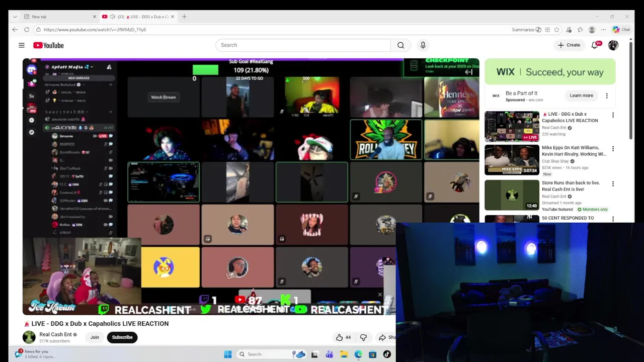Screen dimensions: 644x362
Task: Mute the tab via speaker icon
Action: pos(112,17)
